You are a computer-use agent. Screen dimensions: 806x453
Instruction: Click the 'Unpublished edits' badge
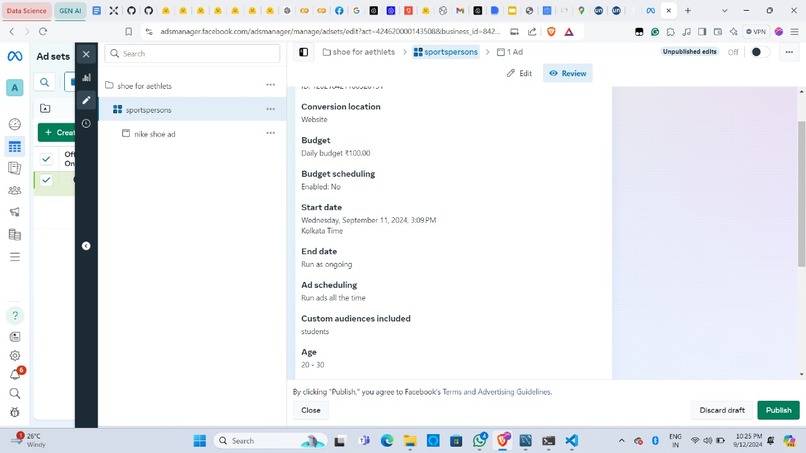pos(689,51)
